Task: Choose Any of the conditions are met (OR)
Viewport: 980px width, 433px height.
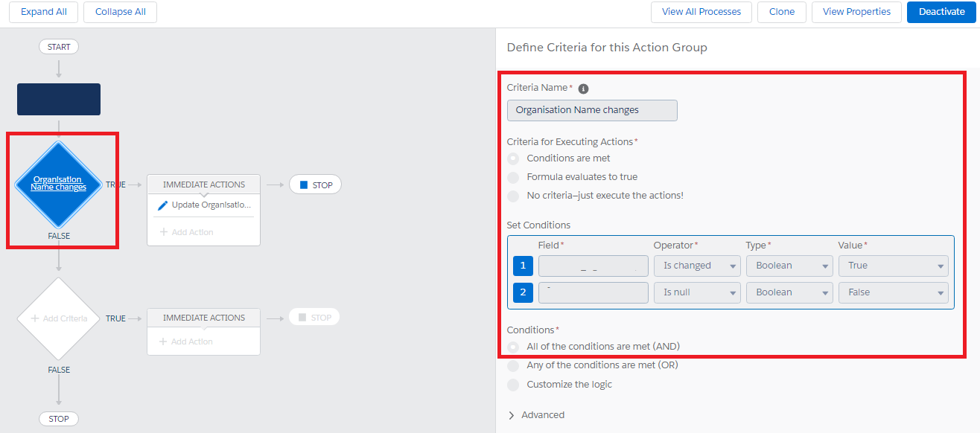Action: [513, 365]
